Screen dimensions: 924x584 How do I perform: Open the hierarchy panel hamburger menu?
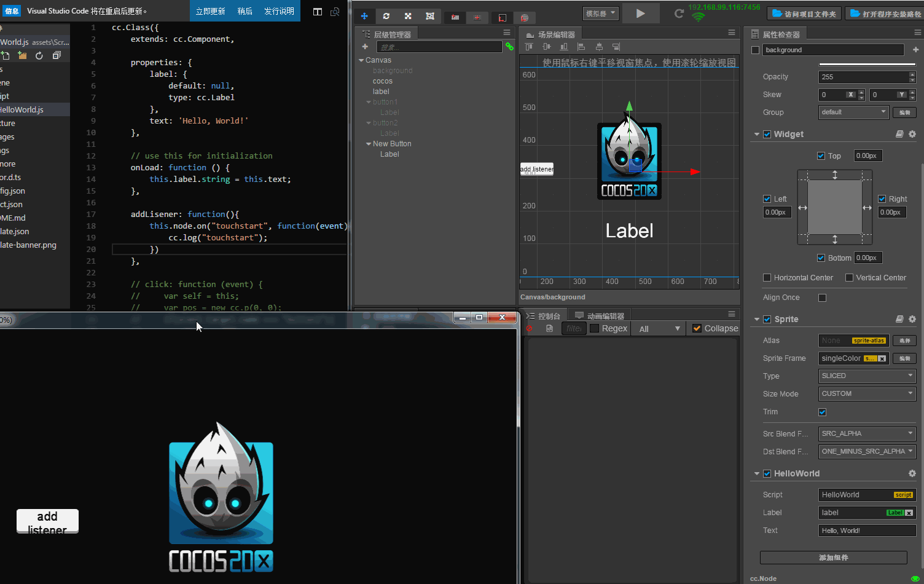pyautogui.click(x=507, y=33)
